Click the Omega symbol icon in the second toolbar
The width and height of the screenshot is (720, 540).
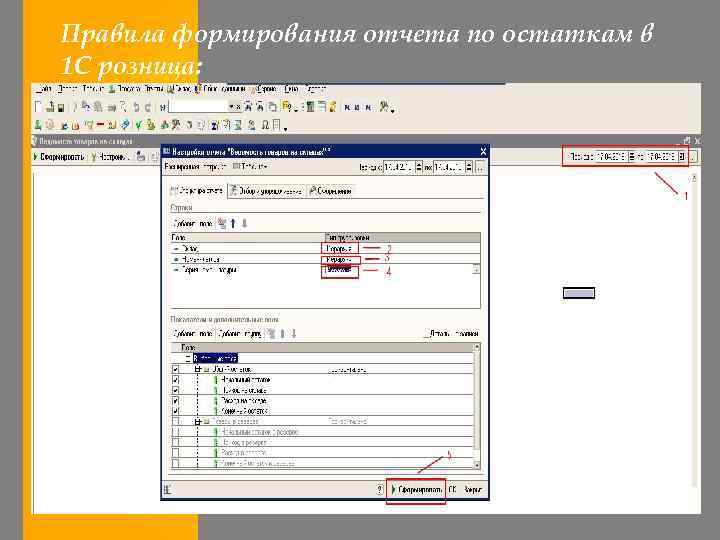[265, 125]
